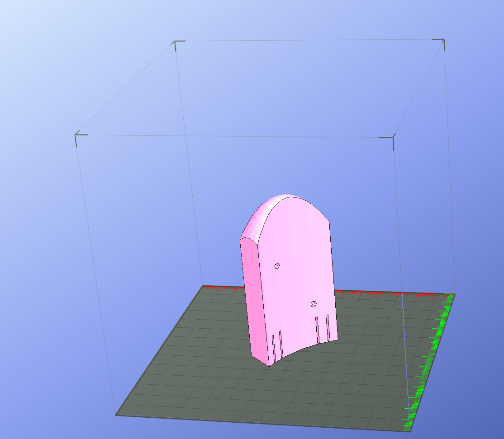Click the right pair of slots on the model
This screenshot has width=504, height=439.
tap(323, 329)
